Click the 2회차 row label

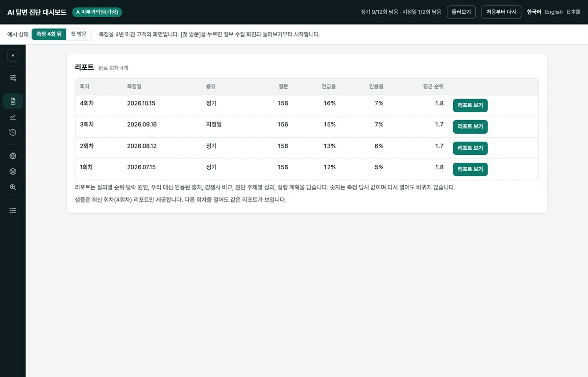[87, 146]
